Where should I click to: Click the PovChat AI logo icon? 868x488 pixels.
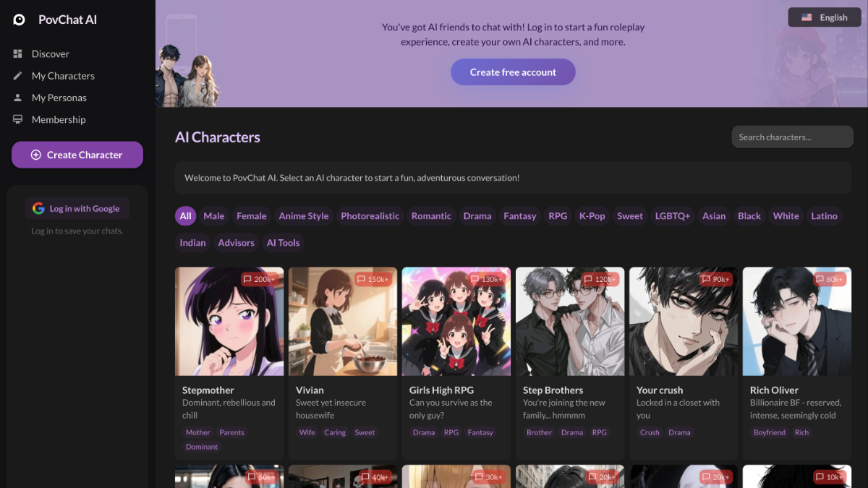[x=18, y=20]
